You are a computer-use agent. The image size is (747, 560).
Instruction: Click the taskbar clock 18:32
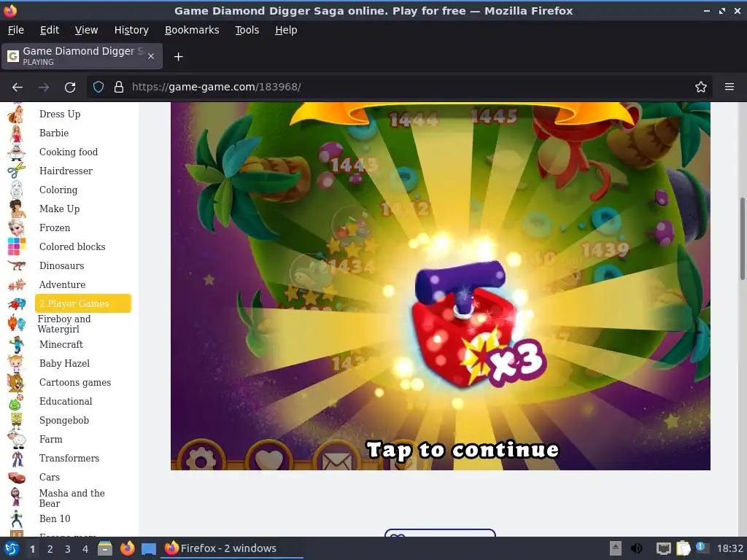729,548
